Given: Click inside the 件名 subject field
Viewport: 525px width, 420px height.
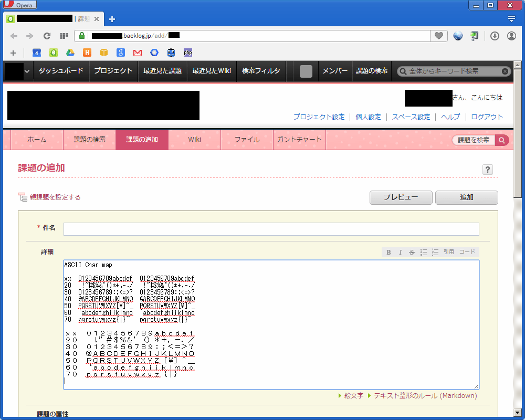Looking at the screenshot, I should click(271, 229).
